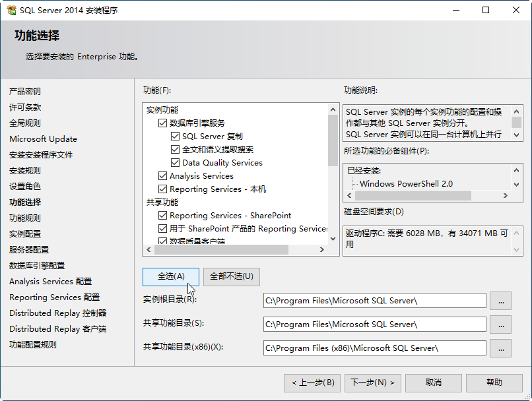Select the 安装安装程序文件 step
532x401 pixels.
pos(41,155)
